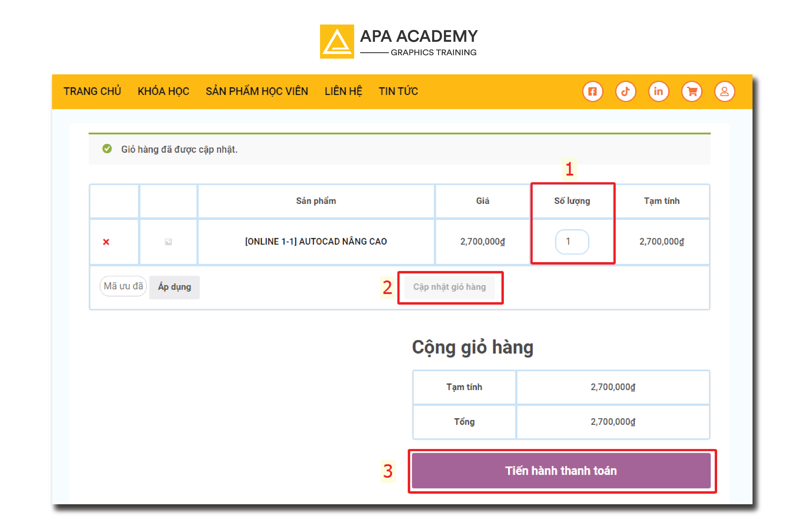Open the Khóa Học menu
Image resolution: width=798 pixels, height=532 pixels.
pyautogui.click(x=163, y=92)
